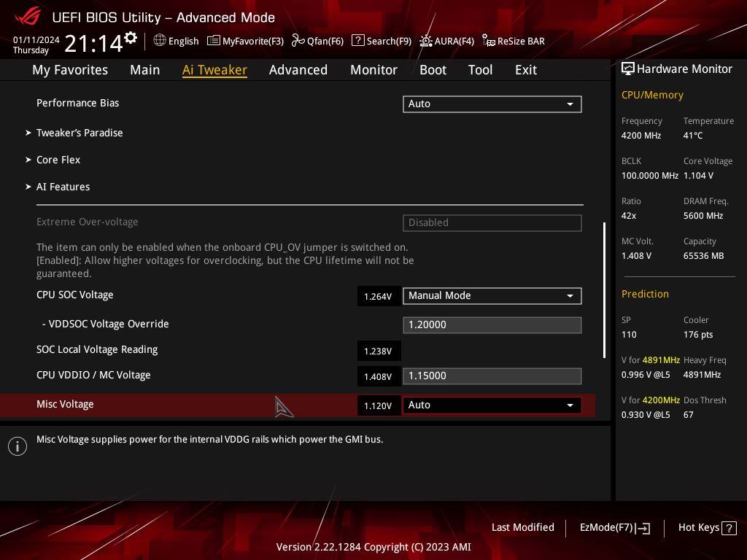Select the Ai Tweaker tab
The width and height of the screenshot is (747, 560).
(x=214, y=70)
